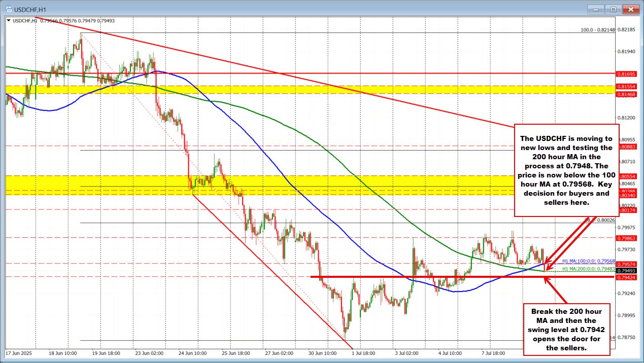Click the green H1 MA:200 indicator label

tap(589, 269)
